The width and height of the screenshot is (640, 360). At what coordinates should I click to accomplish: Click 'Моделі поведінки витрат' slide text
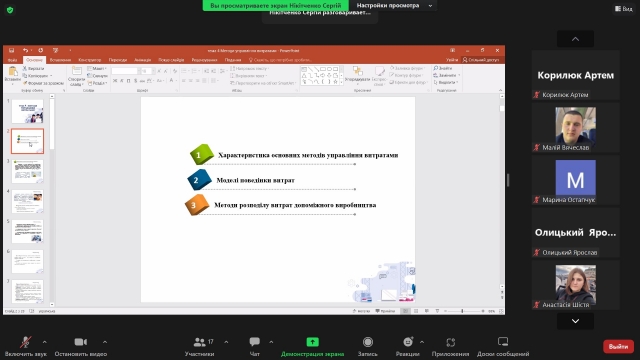[x=256, y=180]
